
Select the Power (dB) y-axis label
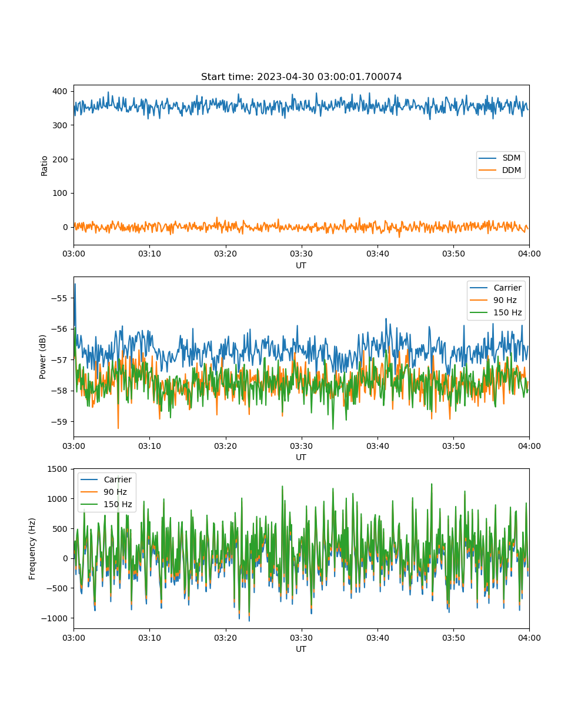tap(43, 357)
